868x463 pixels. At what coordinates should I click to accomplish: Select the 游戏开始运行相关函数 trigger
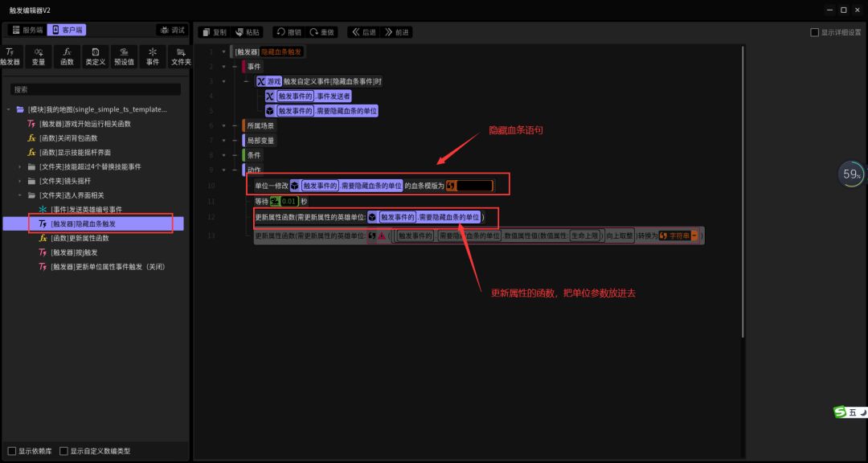click(84, 124)
